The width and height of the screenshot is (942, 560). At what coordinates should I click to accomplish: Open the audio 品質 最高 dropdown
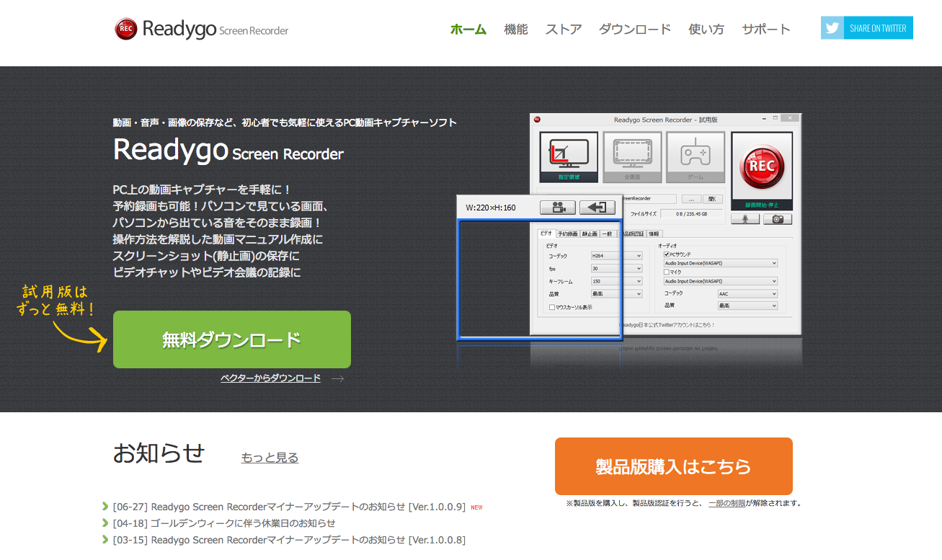(x=748, y=306)
